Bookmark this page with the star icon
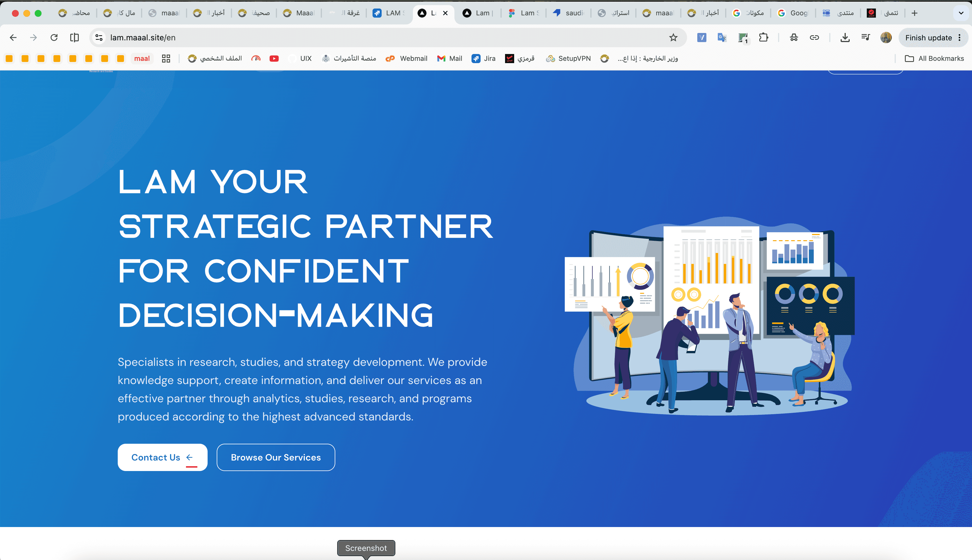This screenshot has height=560, width=972. pyautogui.click(x=673, y=37)
